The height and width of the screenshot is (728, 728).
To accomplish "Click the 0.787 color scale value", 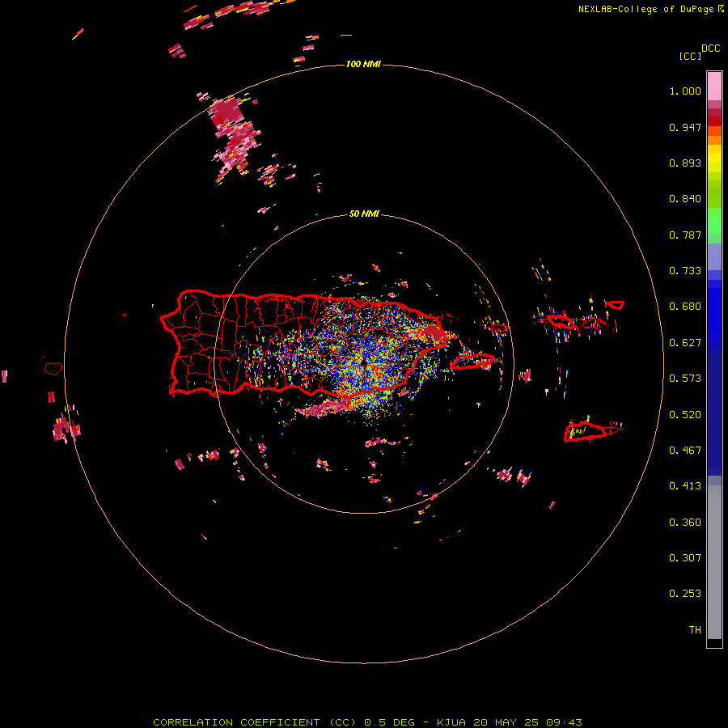I will click(x=685, y=235).
